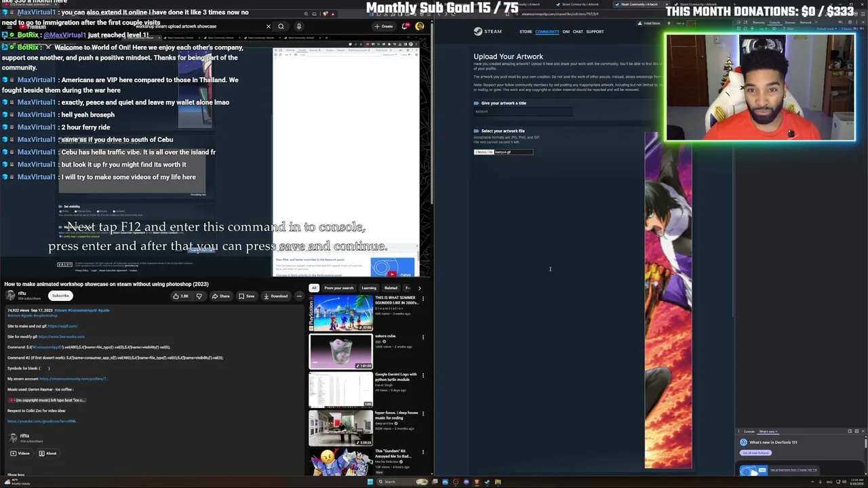Open the STORE menu on Steam
Viewport: 868px width, 488px height.
(526, 32)
